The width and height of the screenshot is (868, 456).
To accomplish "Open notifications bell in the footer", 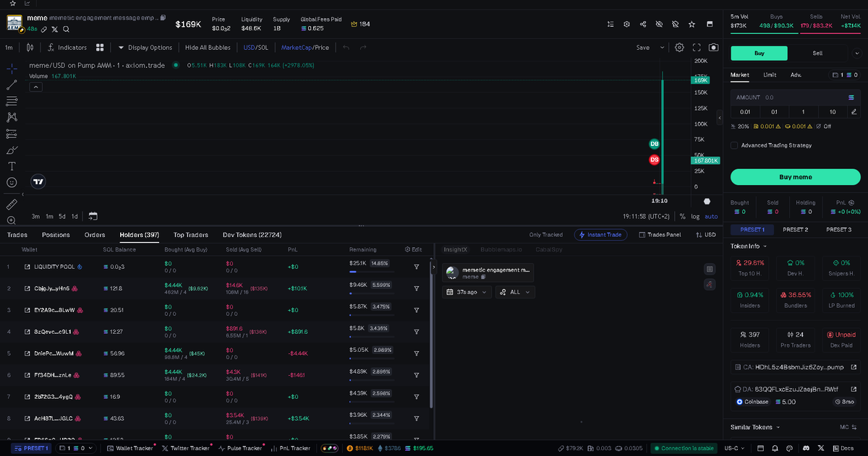I will tap(774, 448).
